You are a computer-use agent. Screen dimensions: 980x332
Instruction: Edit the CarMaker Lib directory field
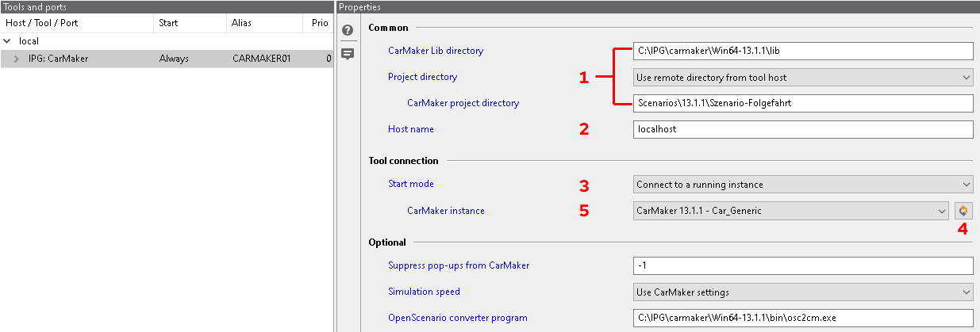[803, 51]
